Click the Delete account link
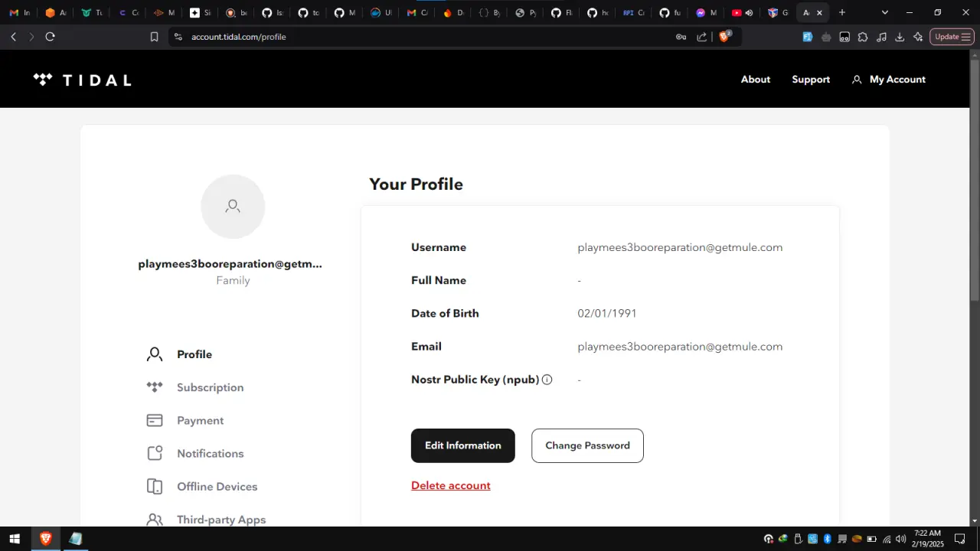The image size is (980, 551). 451,485
